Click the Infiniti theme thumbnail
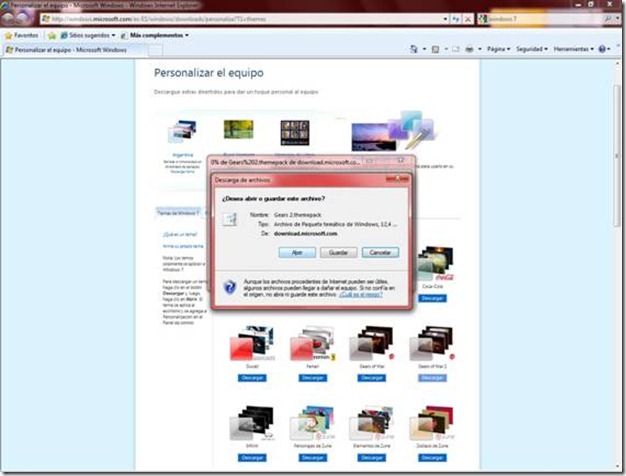 pos(252,423)
